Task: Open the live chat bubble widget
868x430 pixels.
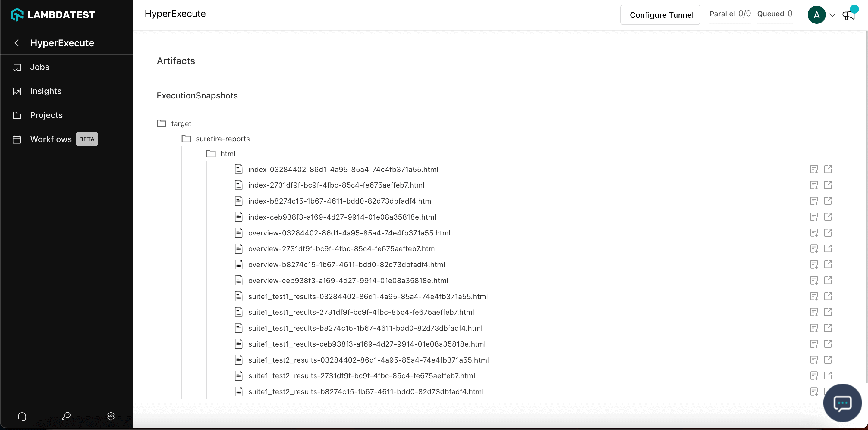Action: [842, 403]
